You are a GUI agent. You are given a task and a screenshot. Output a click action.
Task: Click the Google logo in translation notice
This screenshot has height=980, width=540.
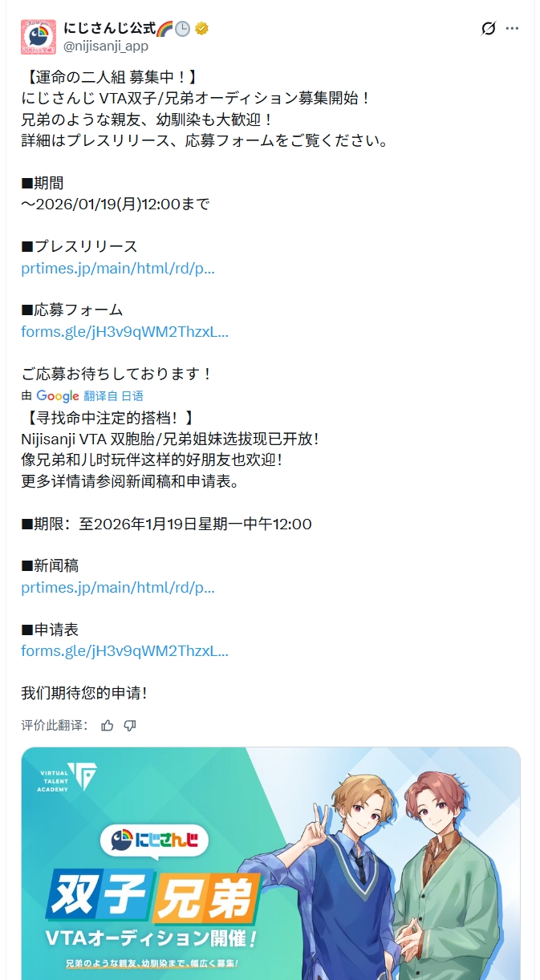point(58,396)
